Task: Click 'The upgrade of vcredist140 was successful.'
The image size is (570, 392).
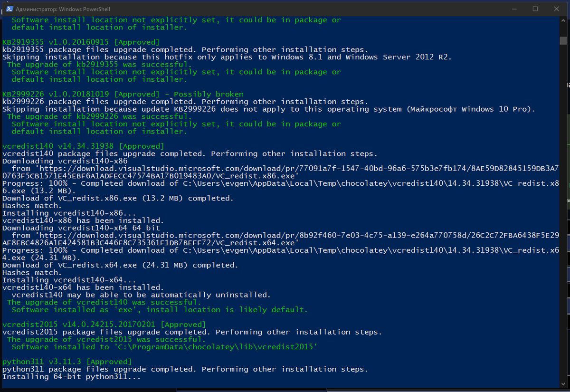Action: (x=104, y=302)
